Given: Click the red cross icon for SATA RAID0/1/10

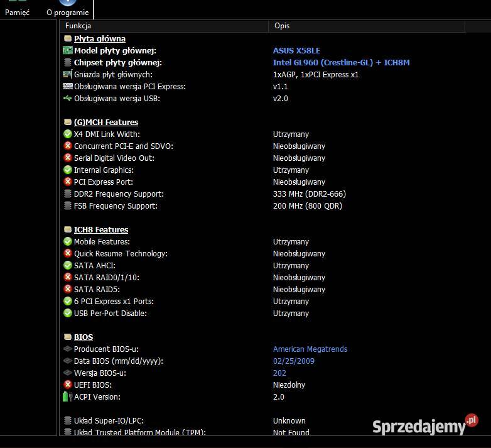Looking at the screenshot, I should tap(68, 277).
